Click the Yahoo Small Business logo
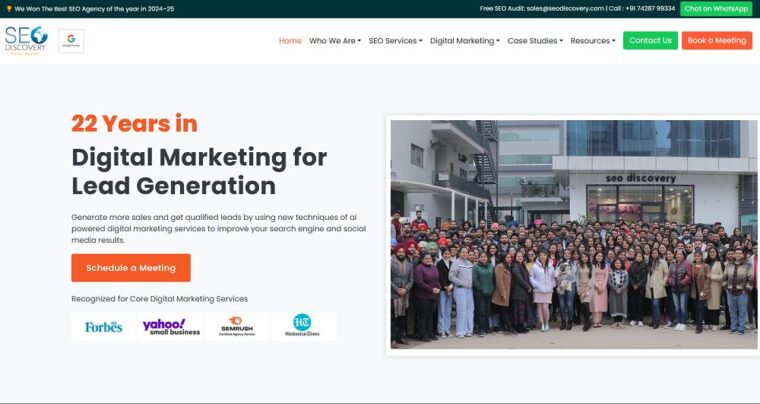Image resolution: width=760 pixels, height=404 pixels. pos(171,327)
